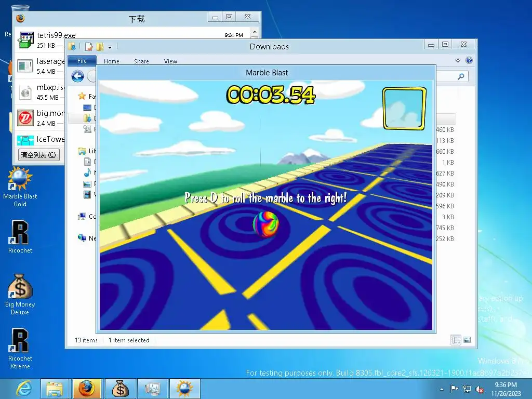Viewport: 532px width, 399px height.
Task: Launch the Big Money Deluxe desktop shortcut
Action: [x=20, y=295]
